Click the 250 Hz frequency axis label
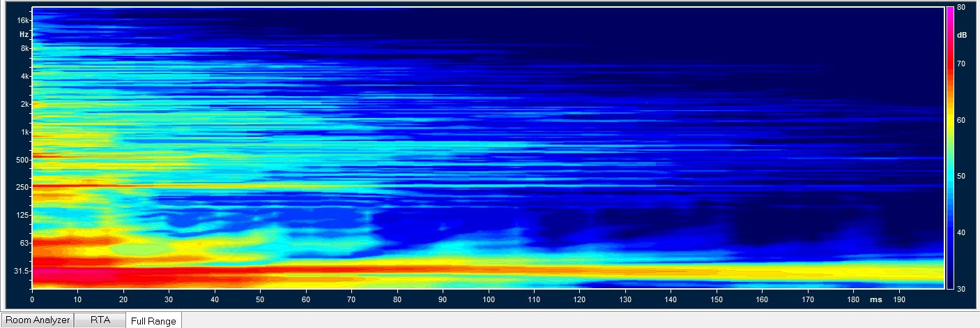This screenshot has width=980, height=328. [x=22, y=187]
